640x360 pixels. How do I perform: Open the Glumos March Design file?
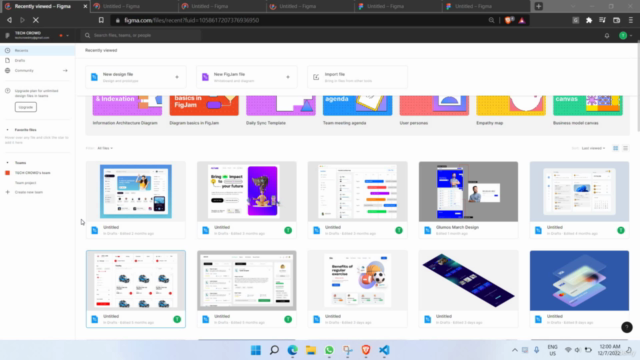[x=469, y=200]
